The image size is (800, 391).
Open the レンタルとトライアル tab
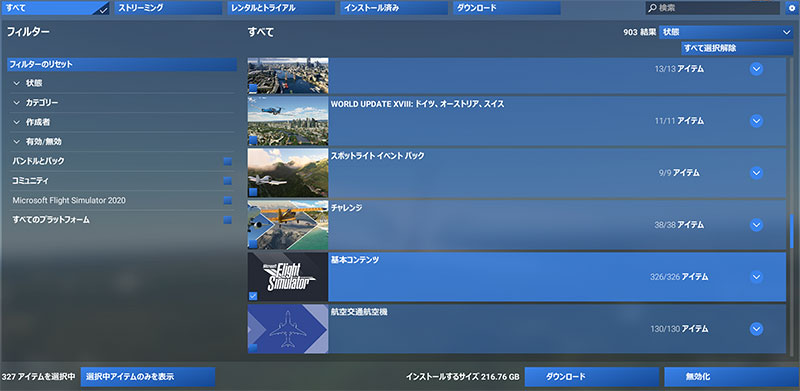coord(282,8)
